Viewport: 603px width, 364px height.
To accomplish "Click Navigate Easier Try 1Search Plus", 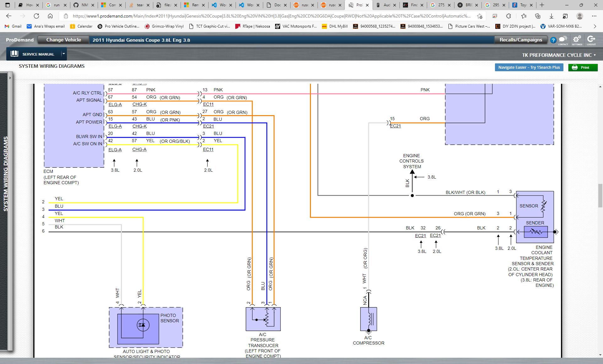I will tap(529, 67).
